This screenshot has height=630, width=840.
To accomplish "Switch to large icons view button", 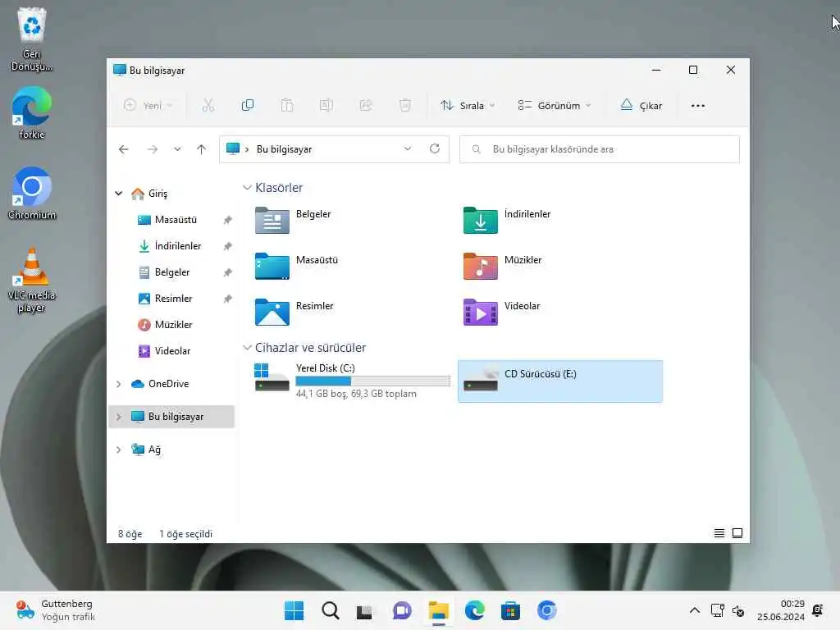I will click(x=737, y=533).
